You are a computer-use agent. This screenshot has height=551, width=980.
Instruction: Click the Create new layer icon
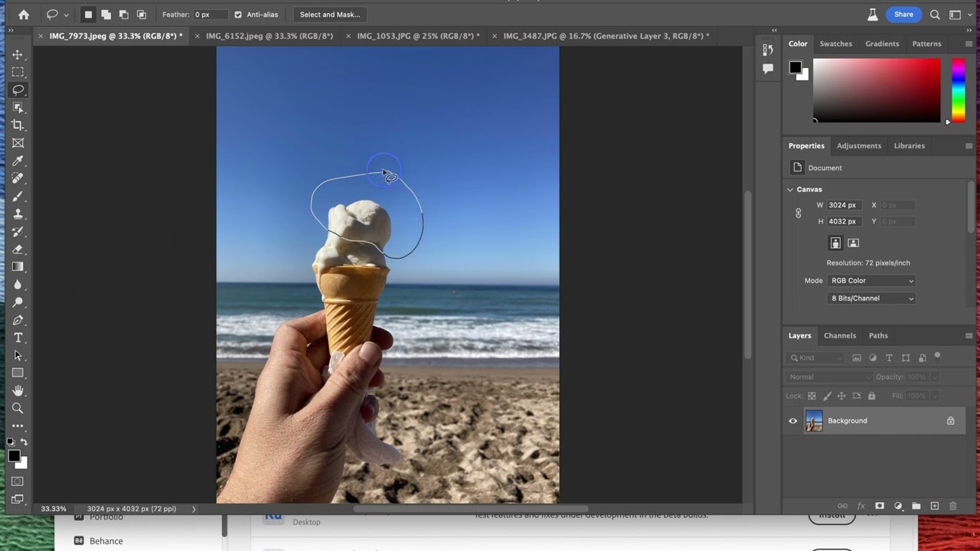coord(934,506)
